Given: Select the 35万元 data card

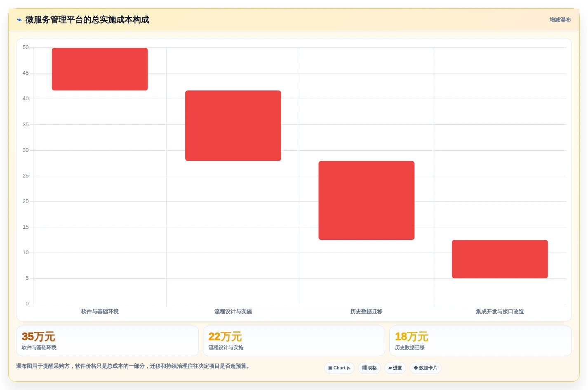Looking at the screenshot, I should pyautogui.click(x=107, y=341).
